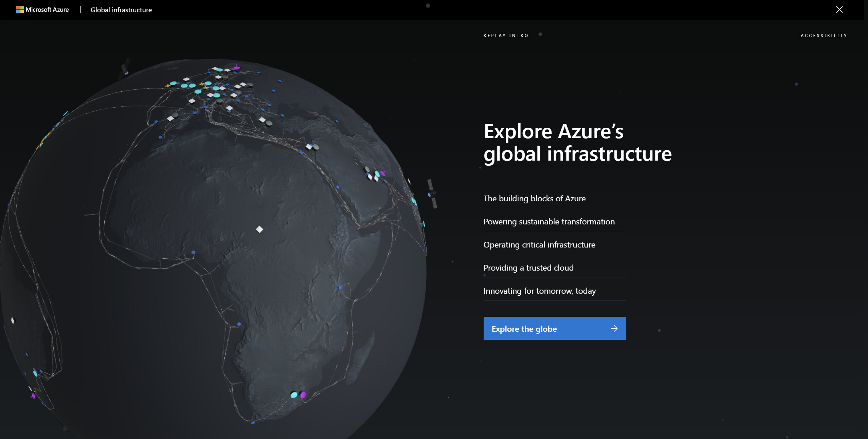Click the Microsoft Azure logo

pyautogui.click(x=42, y=10)
